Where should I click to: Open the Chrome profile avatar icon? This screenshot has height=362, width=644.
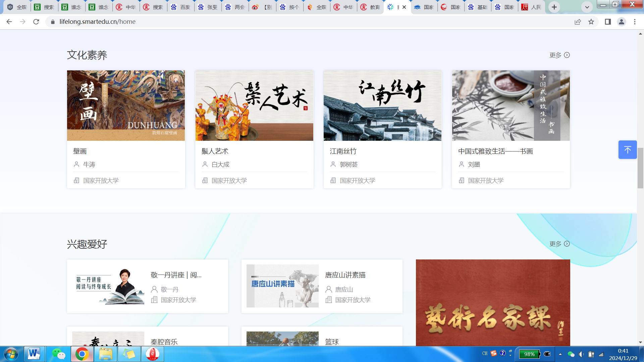tap(621, 22)
